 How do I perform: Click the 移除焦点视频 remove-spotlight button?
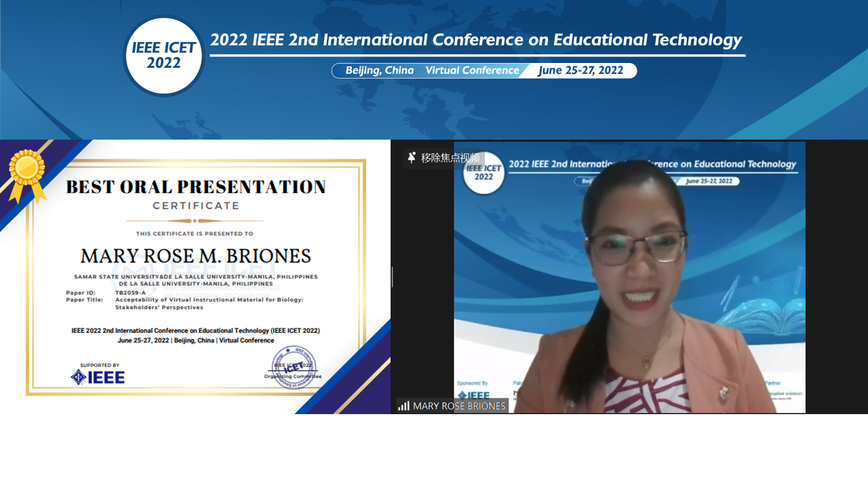click(x=443, y=158)
